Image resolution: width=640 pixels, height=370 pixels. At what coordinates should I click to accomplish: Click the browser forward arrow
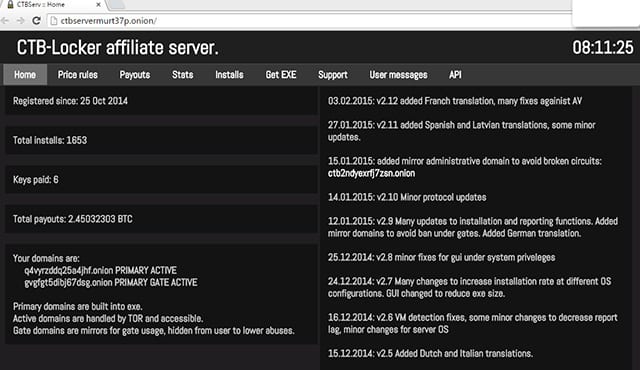[x=20, y=20]
